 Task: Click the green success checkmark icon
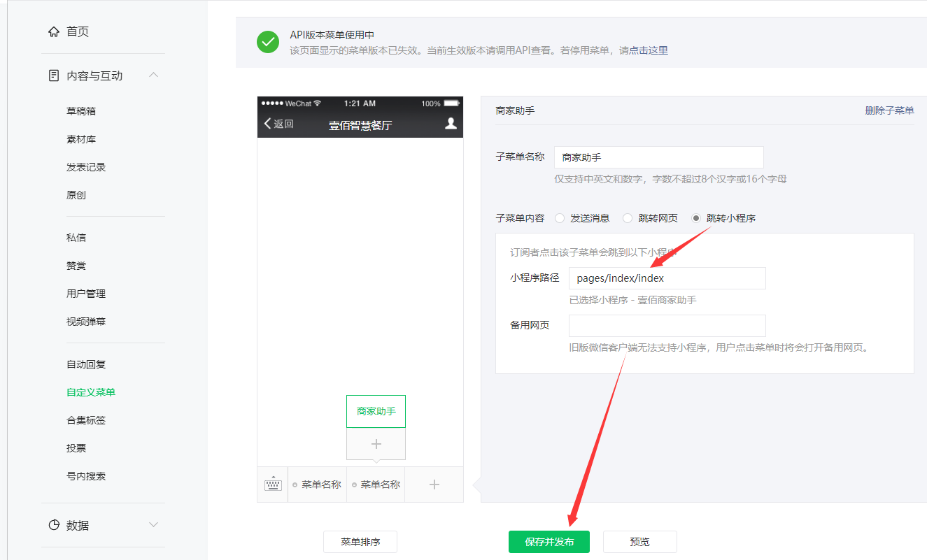click(268, 42)
